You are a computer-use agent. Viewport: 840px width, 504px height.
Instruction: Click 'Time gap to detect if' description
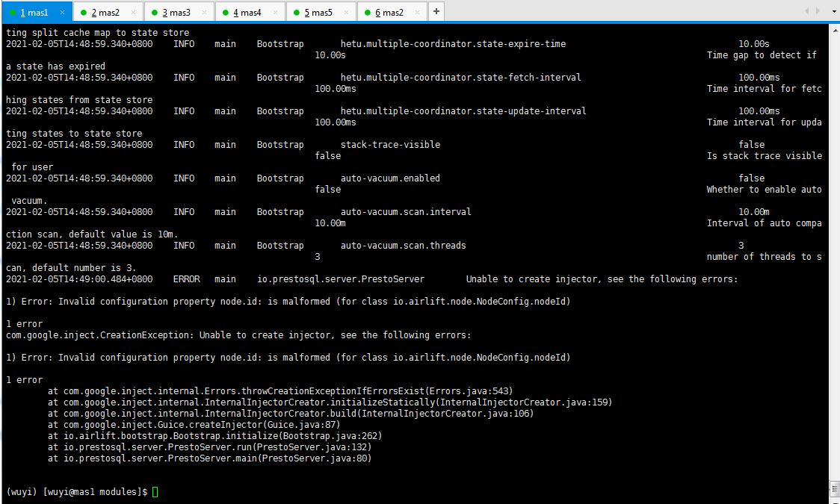[x=762, y=55]
